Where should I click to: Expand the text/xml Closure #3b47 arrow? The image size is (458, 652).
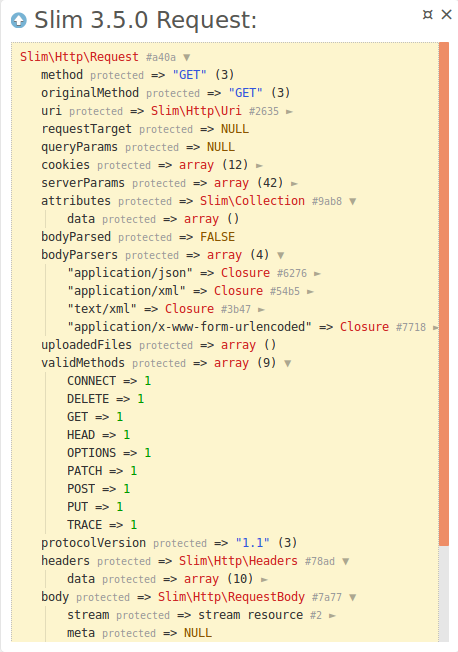(x=261, y=309)
